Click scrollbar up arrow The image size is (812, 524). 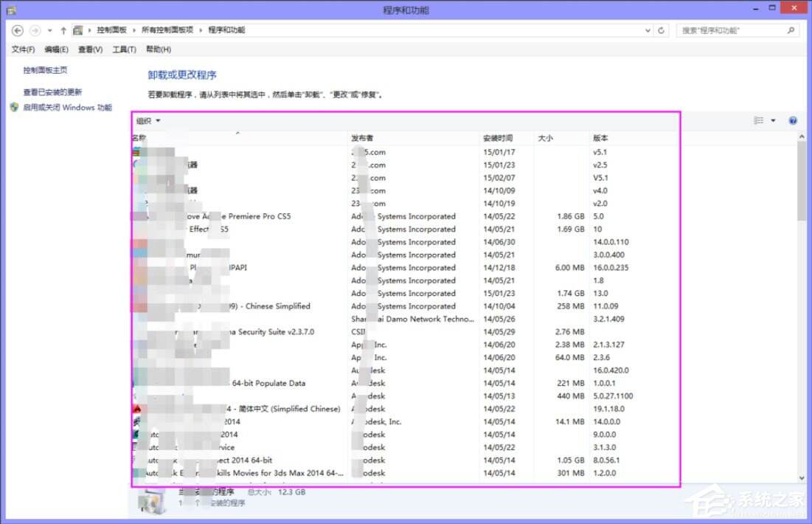point(802,137)
